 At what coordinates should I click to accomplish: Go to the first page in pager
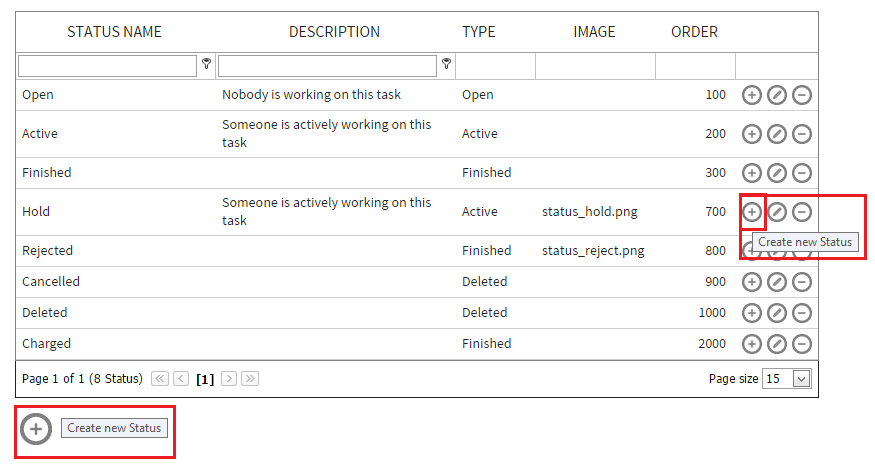click(160, 379)
